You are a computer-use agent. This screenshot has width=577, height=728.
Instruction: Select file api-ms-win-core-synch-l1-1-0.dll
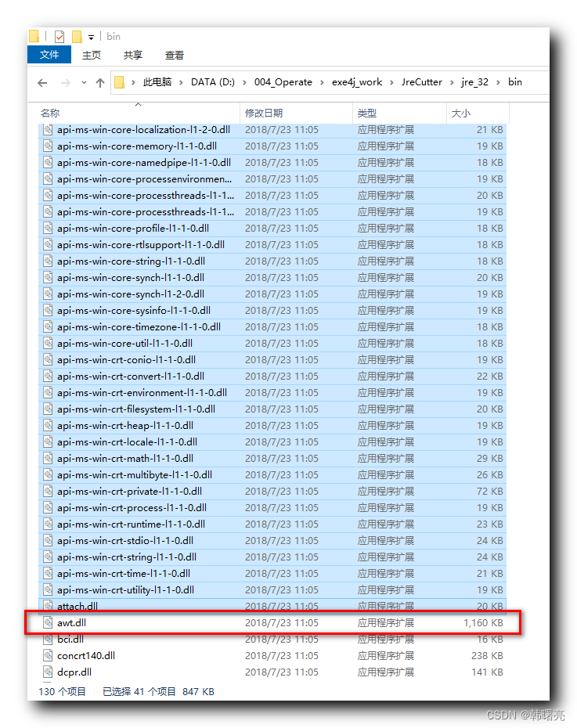click(272, 278)
